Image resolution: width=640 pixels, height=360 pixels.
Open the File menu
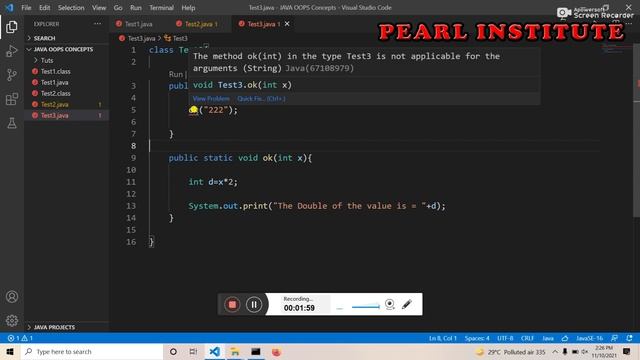[x=26, y=7]
